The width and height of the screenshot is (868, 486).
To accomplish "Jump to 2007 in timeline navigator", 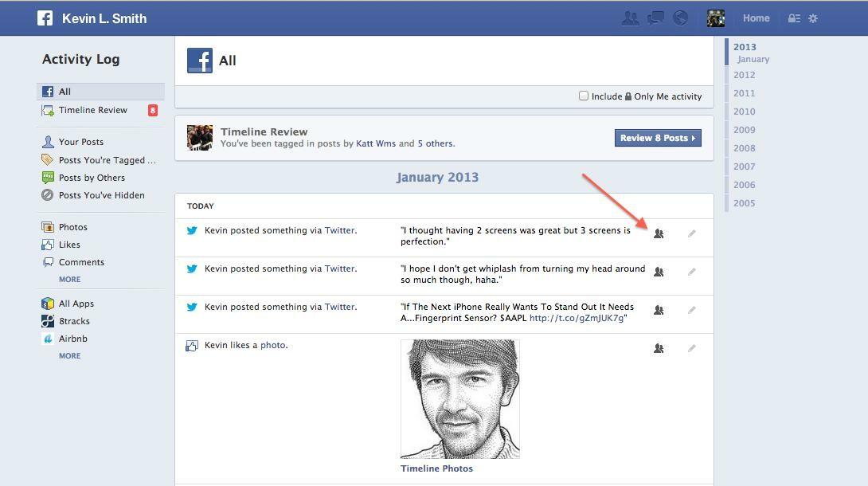I will click(x=744, y=166).
